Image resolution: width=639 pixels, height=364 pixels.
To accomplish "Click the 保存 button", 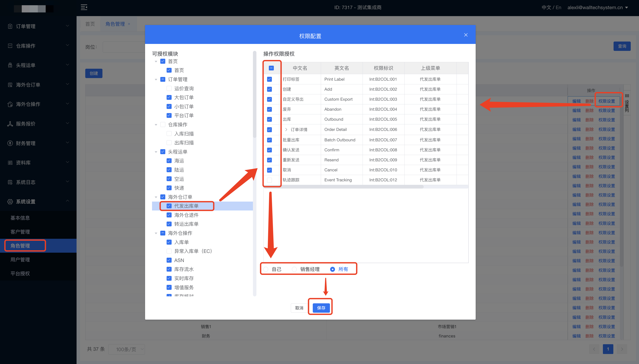I will (321, 308).
